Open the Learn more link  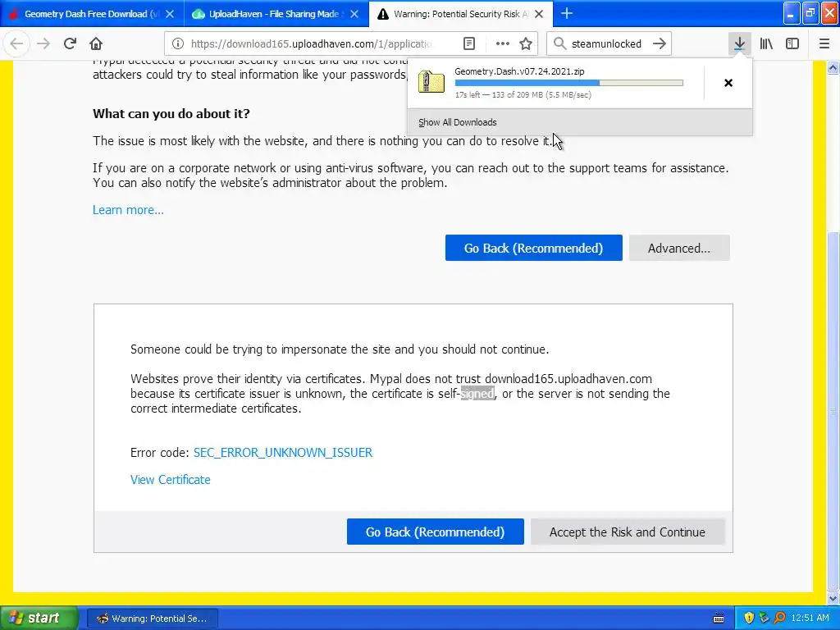[x=128, y=210]
